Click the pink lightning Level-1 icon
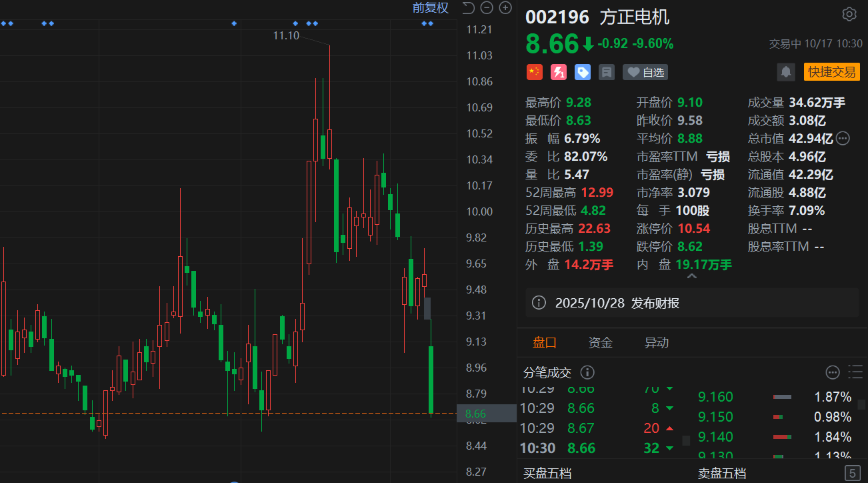 [x=558, y=72]
